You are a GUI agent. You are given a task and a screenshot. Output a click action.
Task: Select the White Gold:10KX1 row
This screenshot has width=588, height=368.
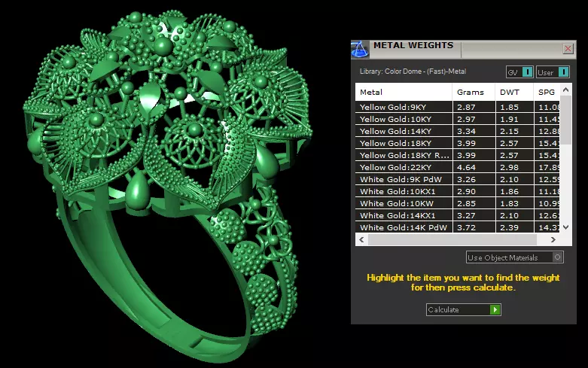458,191
